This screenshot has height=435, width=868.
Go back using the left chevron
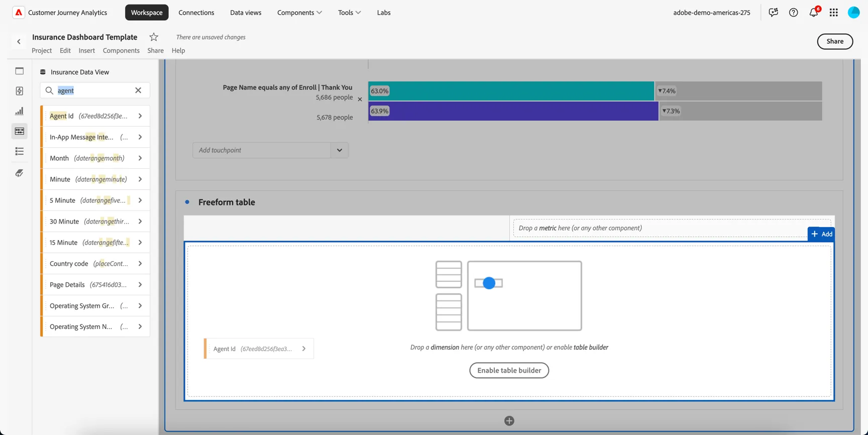click(x=19, y=42)
